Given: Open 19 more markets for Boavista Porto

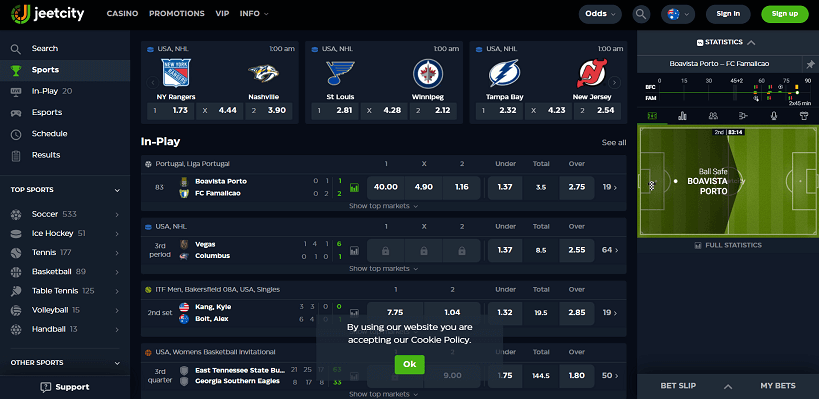Looking at the screenshot, I should pos(610,187).
